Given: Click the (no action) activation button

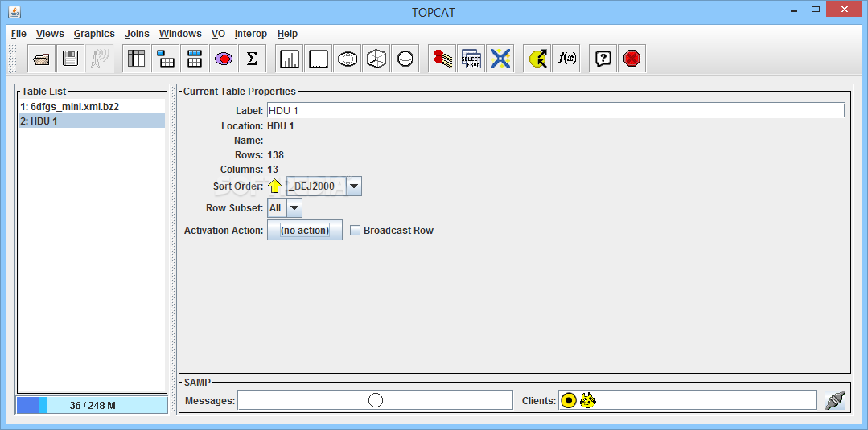Looking at the screenshot, I should (x=304, y=230).
